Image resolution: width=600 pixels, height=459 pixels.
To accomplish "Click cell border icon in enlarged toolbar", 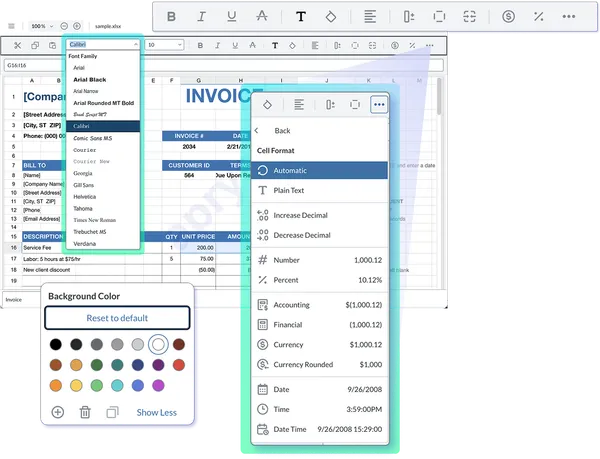I will 439,16.
